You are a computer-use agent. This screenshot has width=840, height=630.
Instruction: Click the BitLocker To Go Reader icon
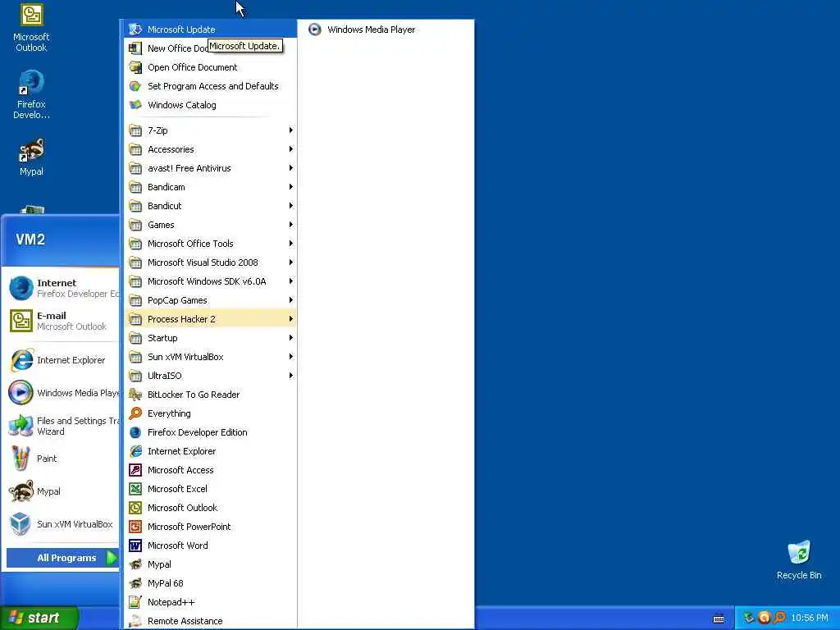click(x=135, y=395)
